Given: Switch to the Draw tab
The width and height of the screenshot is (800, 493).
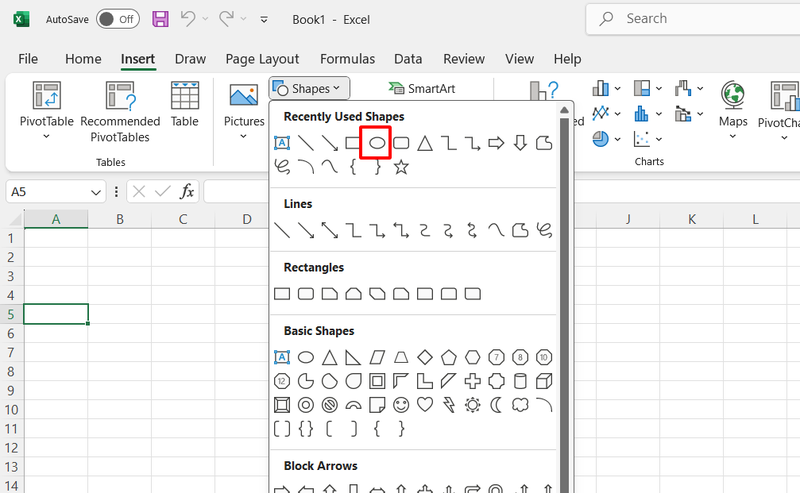Looking at the screenshot, I should tap(190, 59).
